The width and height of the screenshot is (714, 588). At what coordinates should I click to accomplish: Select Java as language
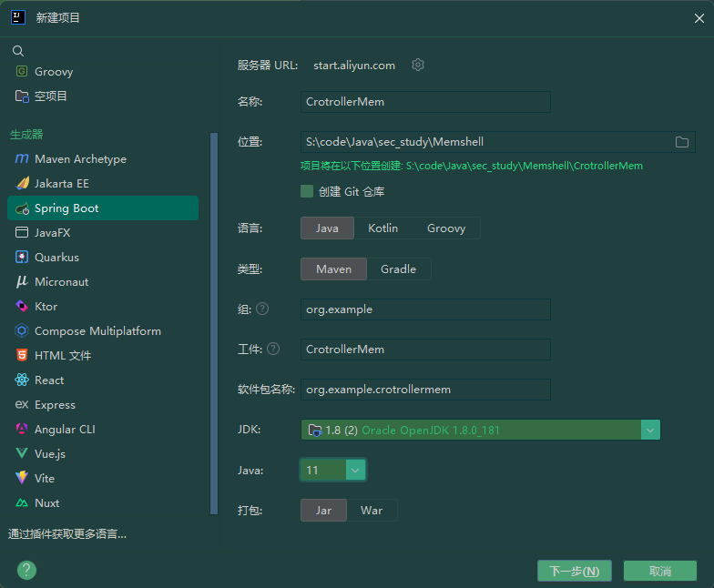click(x=328, y=228)
